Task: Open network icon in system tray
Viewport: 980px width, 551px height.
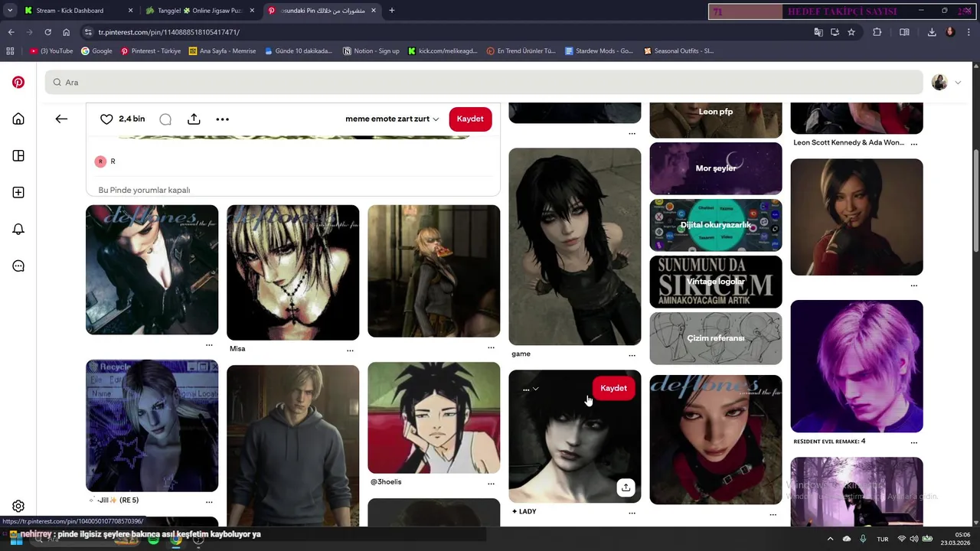Action: 901,539
